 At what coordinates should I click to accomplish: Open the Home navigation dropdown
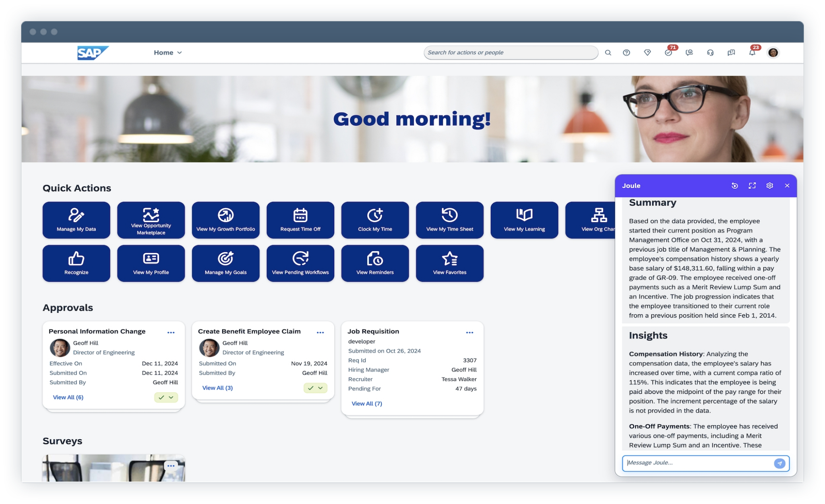[x=168, y=52]
